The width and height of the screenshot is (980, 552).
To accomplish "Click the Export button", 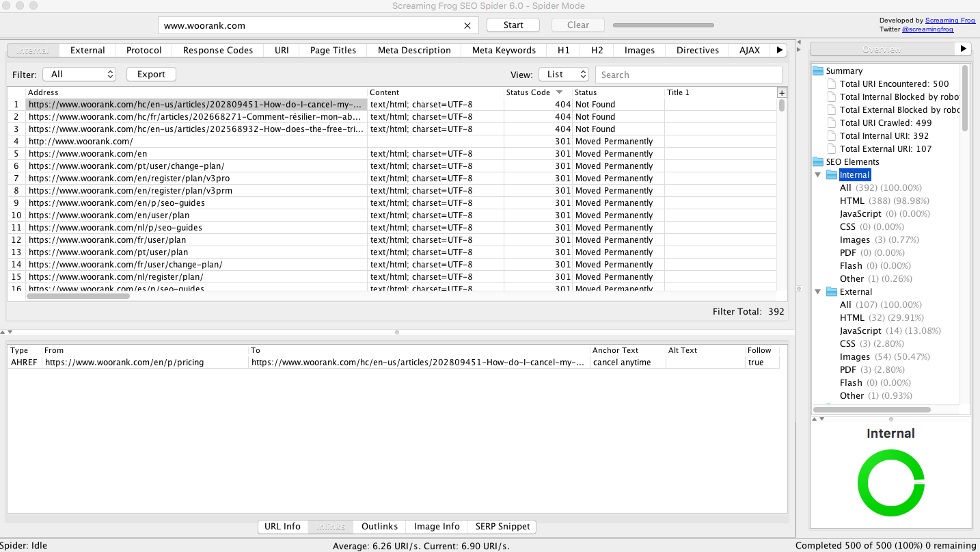I will click(x=150, y=74).
